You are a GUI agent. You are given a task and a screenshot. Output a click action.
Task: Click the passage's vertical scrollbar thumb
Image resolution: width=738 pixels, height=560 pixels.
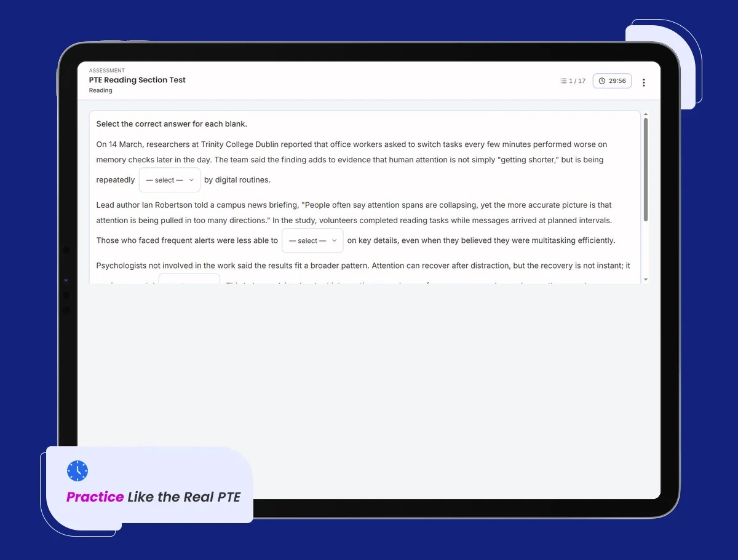tap(645, 170)
